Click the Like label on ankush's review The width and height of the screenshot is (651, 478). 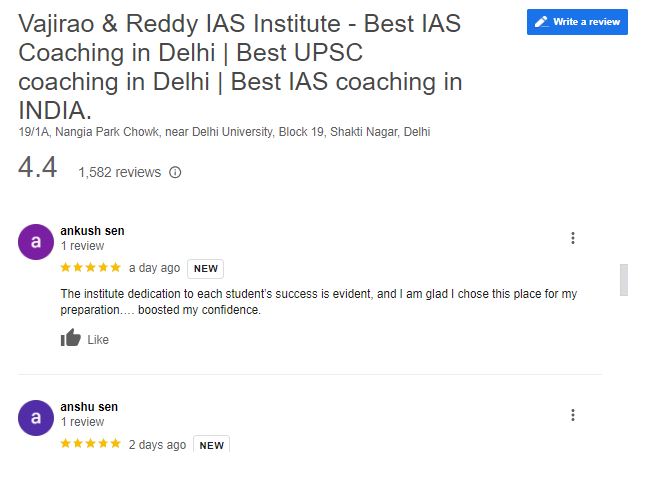click(98, 340)
